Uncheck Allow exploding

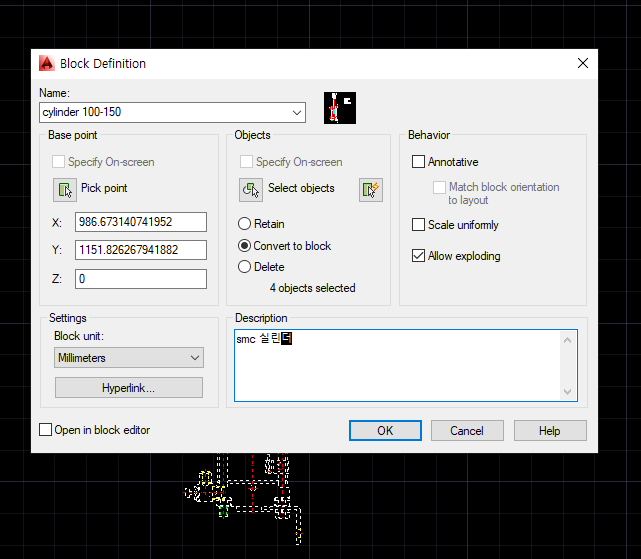coord(418,256)
